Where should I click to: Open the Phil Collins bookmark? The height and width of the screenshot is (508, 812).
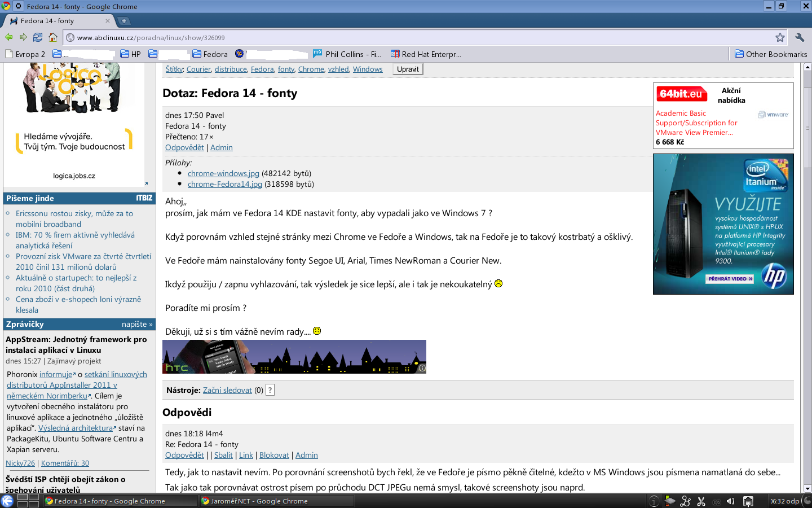347,54
